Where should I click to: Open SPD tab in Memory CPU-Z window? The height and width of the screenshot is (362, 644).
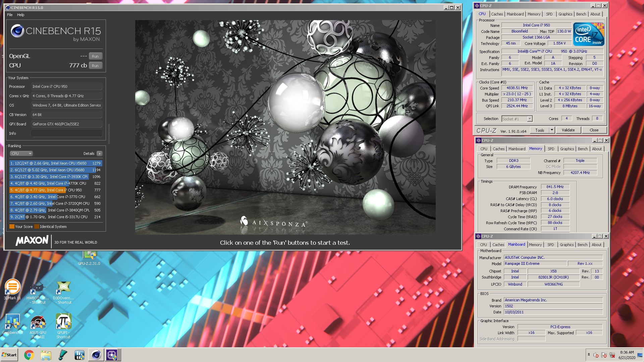[x=551, y=149]
